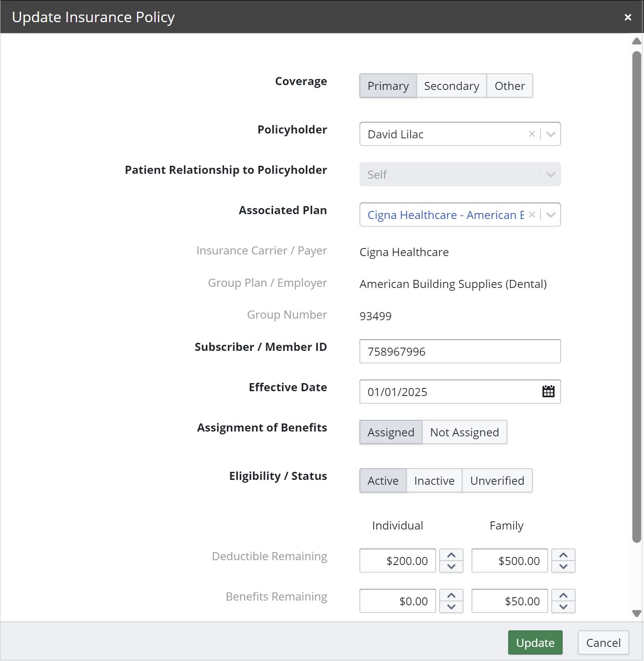This screenshot has width=644, height=661.
Task: Decrease Family Benefits Remaining with down arrow
Action: tap(563, 607)
